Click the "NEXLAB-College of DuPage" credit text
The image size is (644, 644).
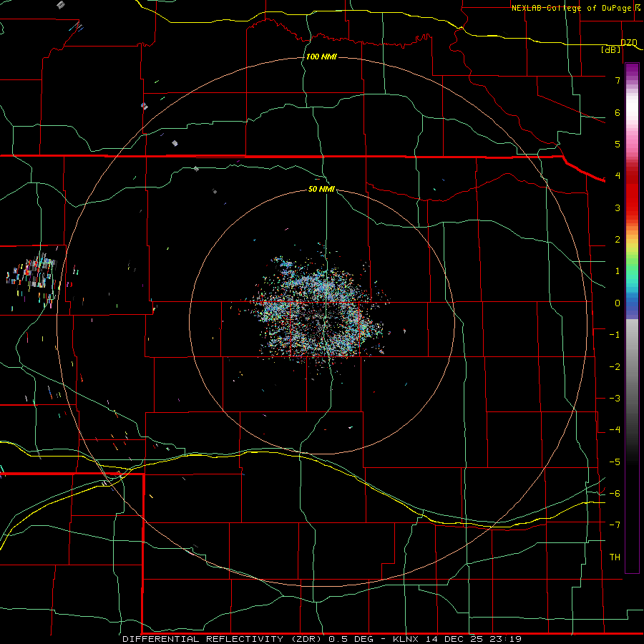(x=571, y=8)
